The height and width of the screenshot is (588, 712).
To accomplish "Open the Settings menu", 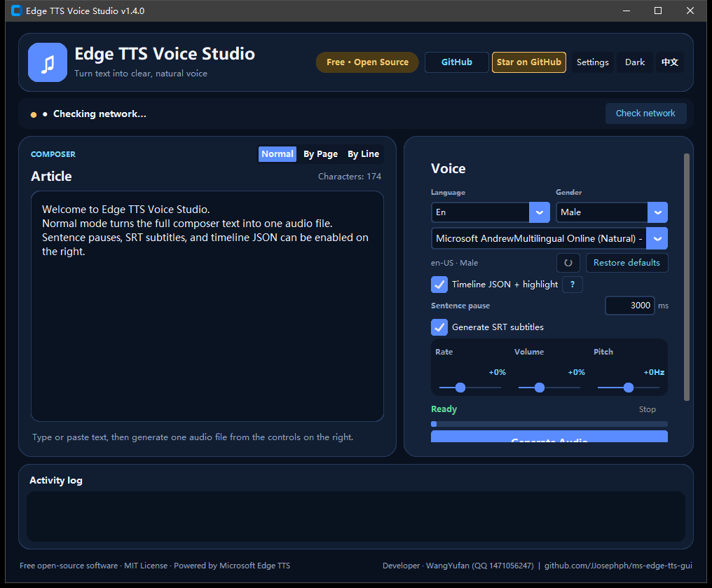I will (x=593, y=62).
